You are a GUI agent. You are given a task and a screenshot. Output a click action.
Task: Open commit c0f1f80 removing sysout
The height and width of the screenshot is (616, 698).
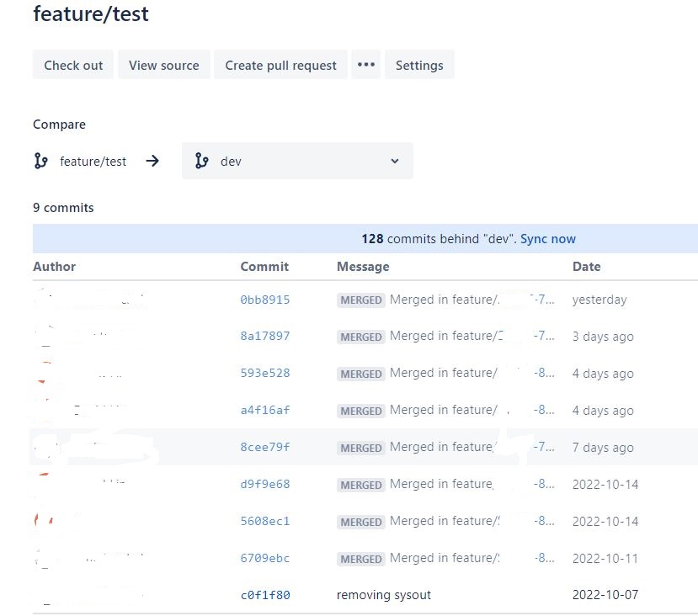point(264,595)
